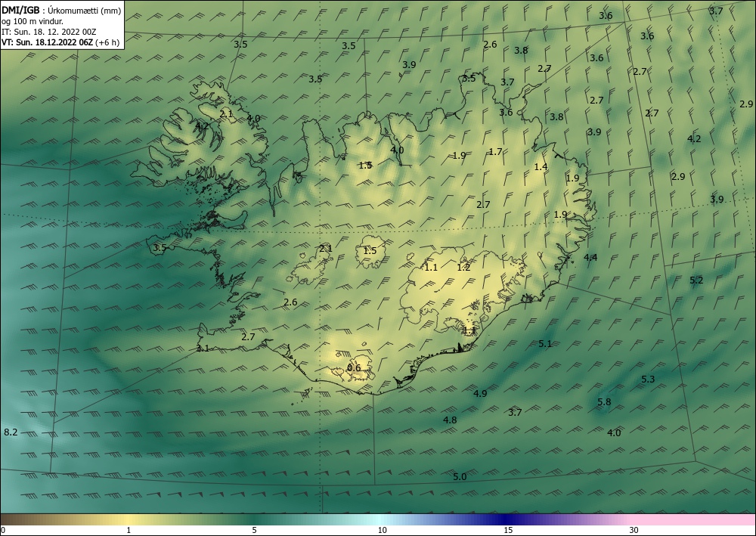Click the 'IT: Sun. 18. 12. 2022 00Z' line
756x536 pixels.
[48, 32]
